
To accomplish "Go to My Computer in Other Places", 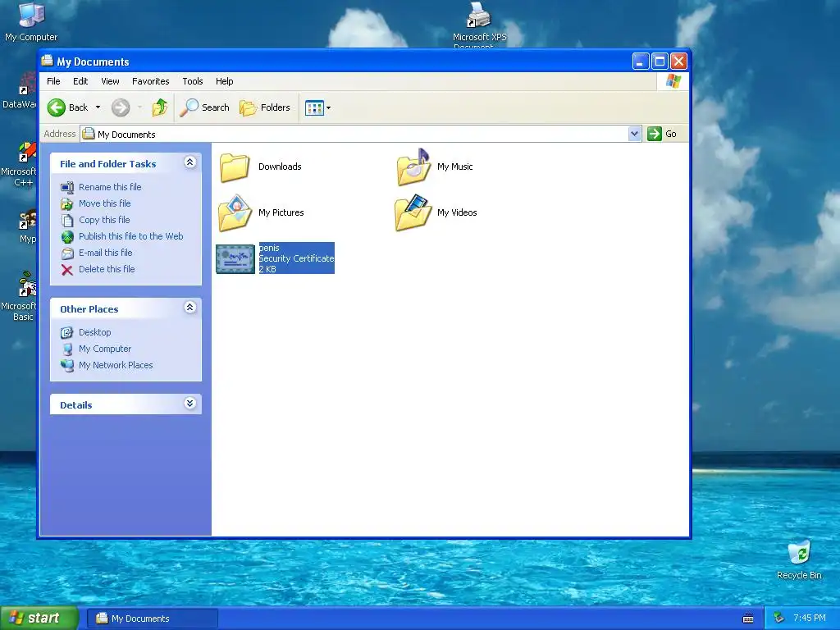I will tap(105, 349).
